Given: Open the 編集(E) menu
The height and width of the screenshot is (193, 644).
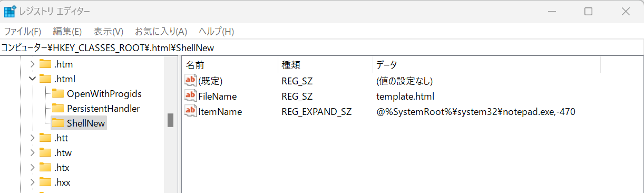Looking at the screenshot, I should 67,31.
